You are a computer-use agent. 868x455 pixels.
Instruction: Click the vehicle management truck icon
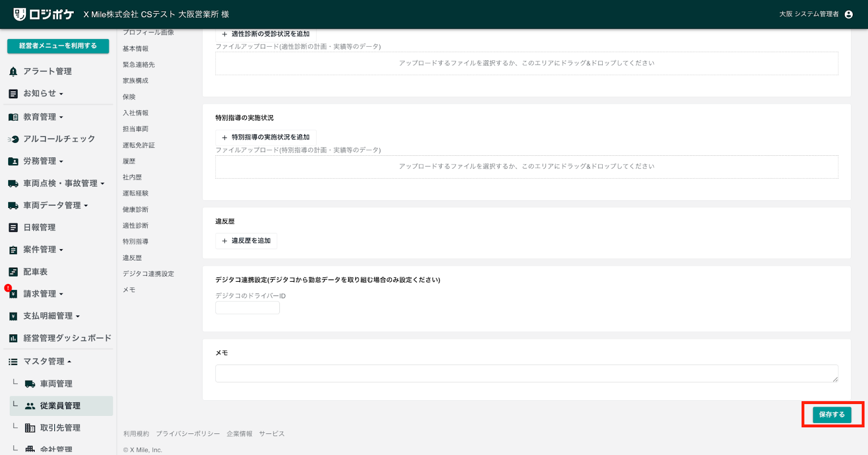(x=30, y=384)
